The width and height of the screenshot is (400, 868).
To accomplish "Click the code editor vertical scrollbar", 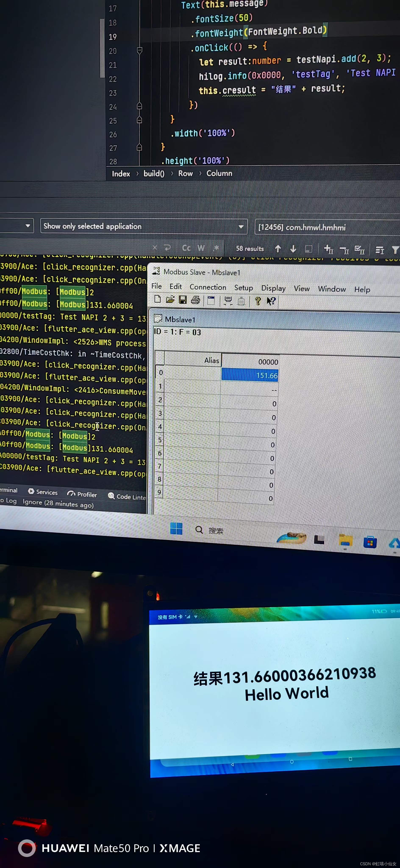I will point(102,48).
